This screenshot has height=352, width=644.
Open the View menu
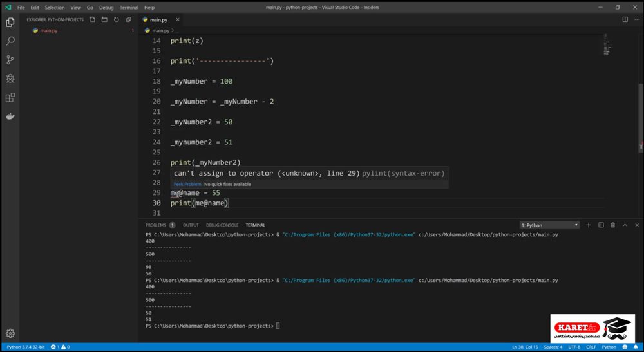[x=75, y=7]
